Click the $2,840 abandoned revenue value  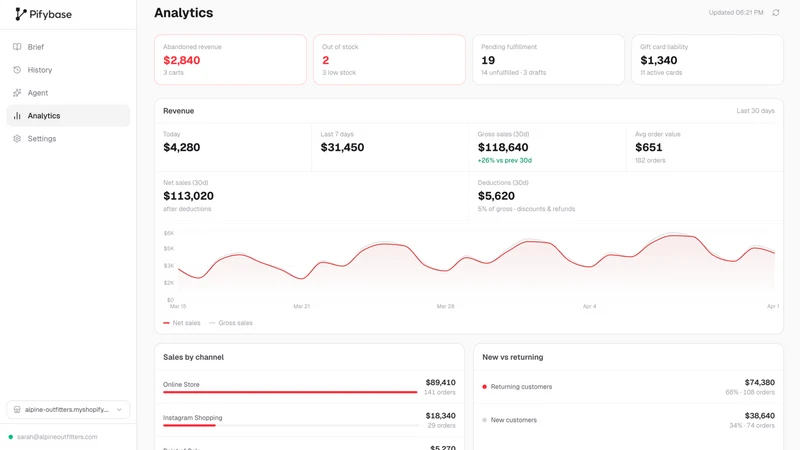(182, 60)
